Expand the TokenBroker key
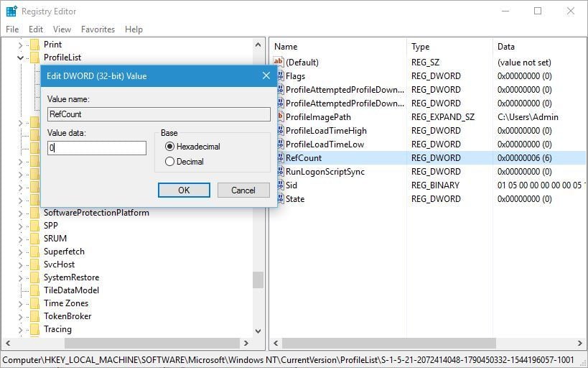Screen dimensions: 588x368 pos(20,317)
